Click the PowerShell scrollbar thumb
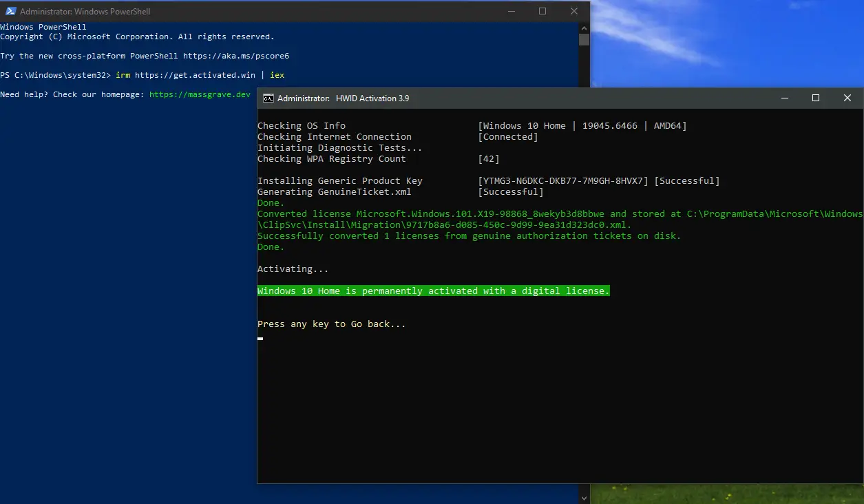Image resolution: width=864 pixels, height=504 pixels. 584,41
